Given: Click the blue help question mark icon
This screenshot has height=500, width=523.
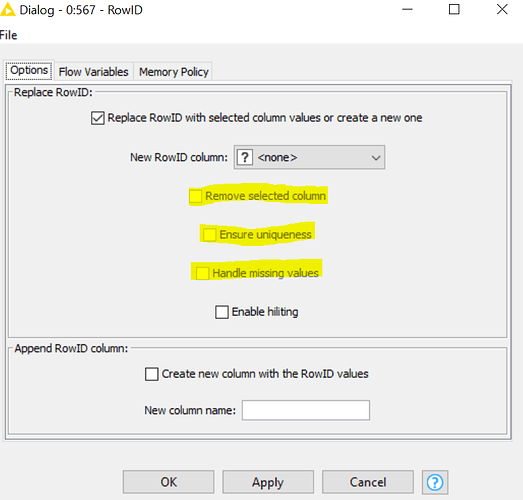Looking at the screenshot, I should point(435,482).
